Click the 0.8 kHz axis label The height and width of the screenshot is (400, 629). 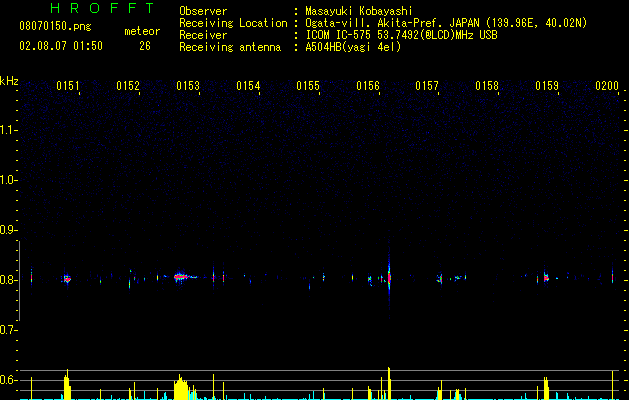(x=8, y=280)
